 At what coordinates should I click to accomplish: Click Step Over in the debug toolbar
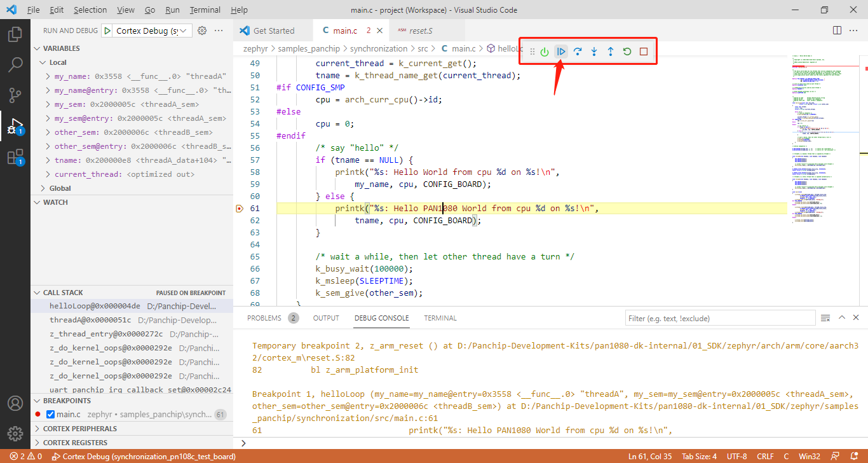[578, 52]
